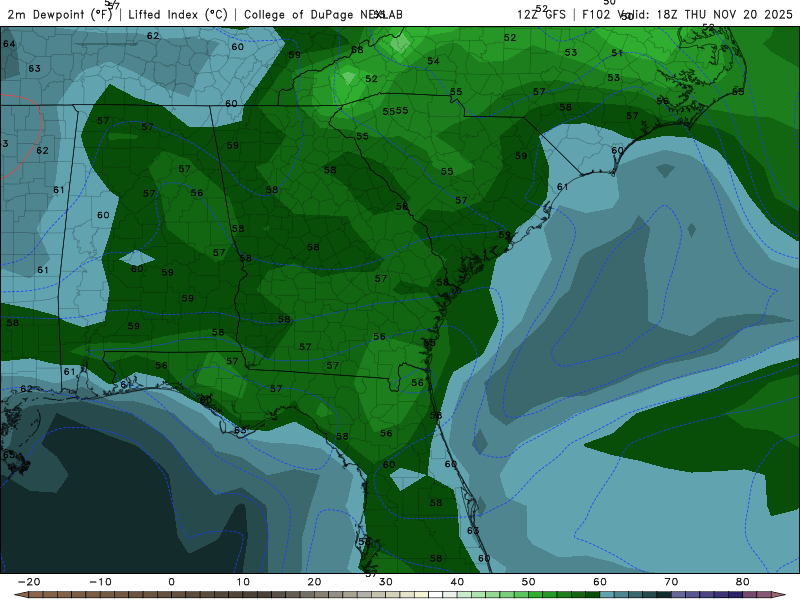Click the '50' tick label on the color scale
The image size is (800, 600).
[529, 582]
